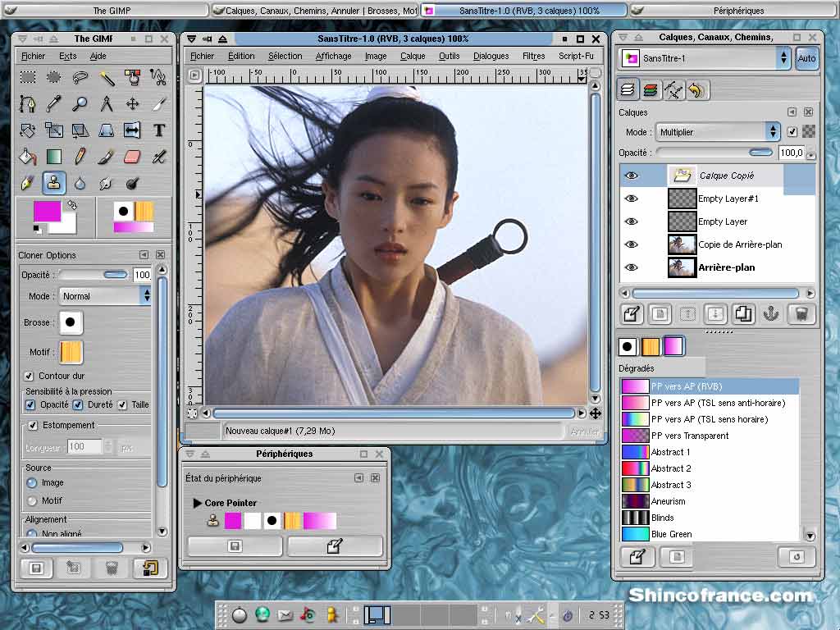Choose the Flip tool
This screenshot has height=630, width=840.
pyautogui.click(x=132, y=130)
